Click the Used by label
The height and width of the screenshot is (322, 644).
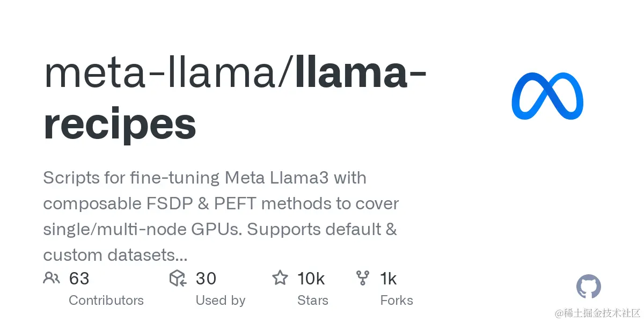(221, 301)
